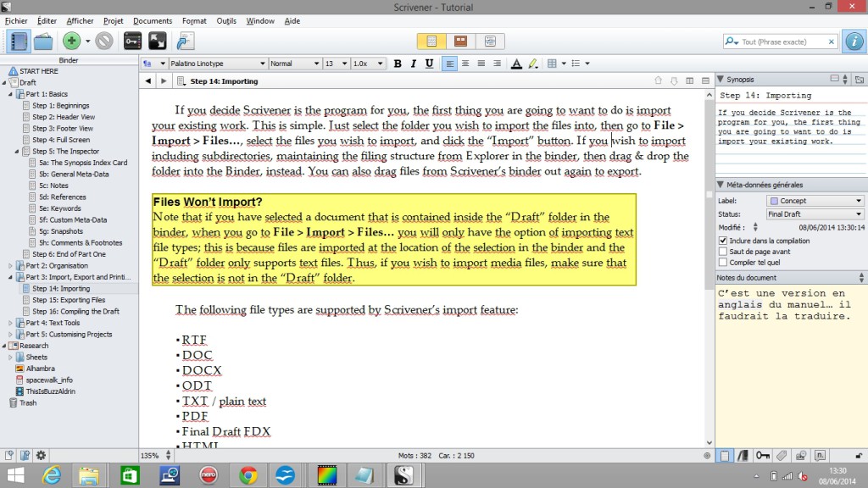Show Snapshots inspector camera icon
The height and width of the screenshot is (488, 868).
point(801,455)
